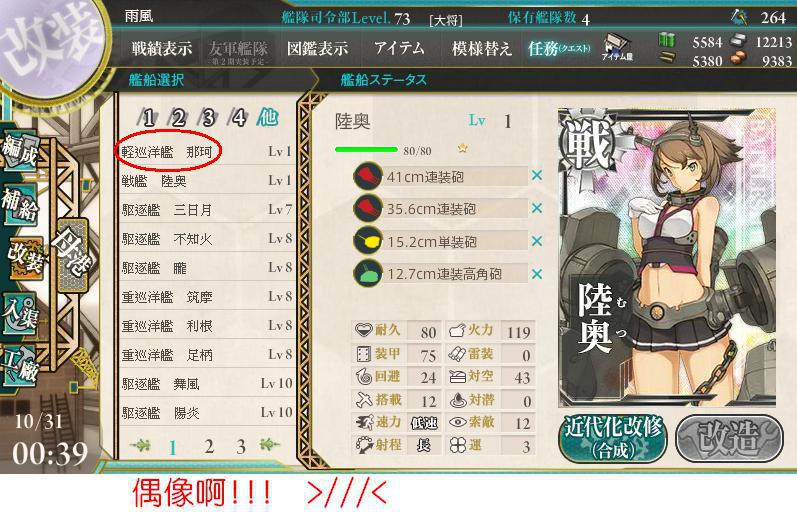Viewport: 797px width, 516px height.
Task: Remove 41cm連装砲 with its X
Action: point(536,176)
